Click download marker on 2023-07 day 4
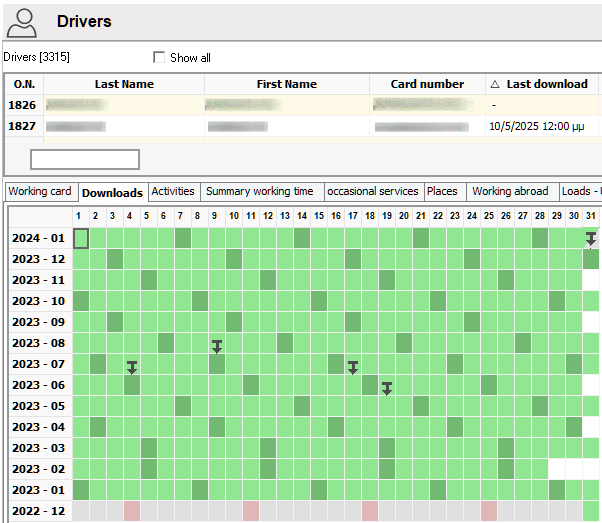 [x=132, y=367]
